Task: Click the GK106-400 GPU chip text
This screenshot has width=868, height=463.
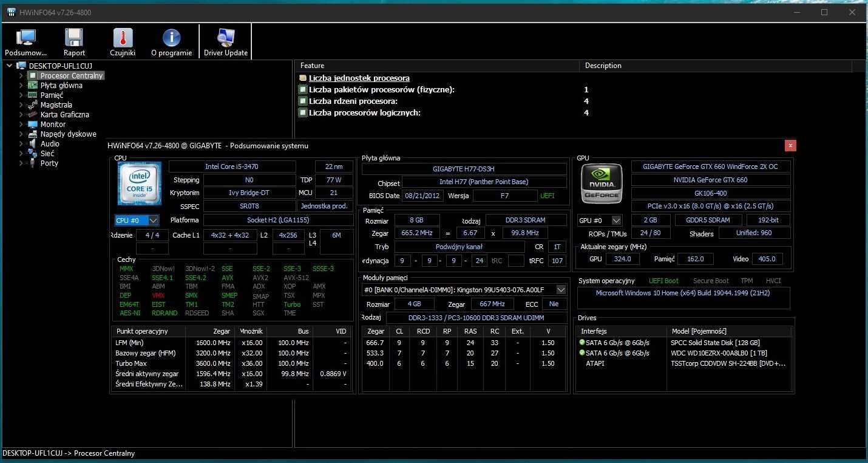Action: [x=711, y=193]
